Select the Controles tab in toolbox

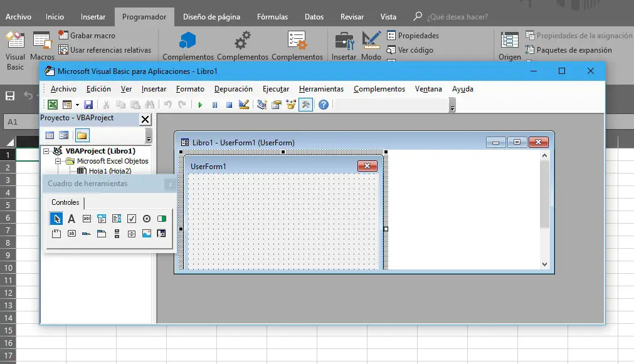tap(65, 202)
